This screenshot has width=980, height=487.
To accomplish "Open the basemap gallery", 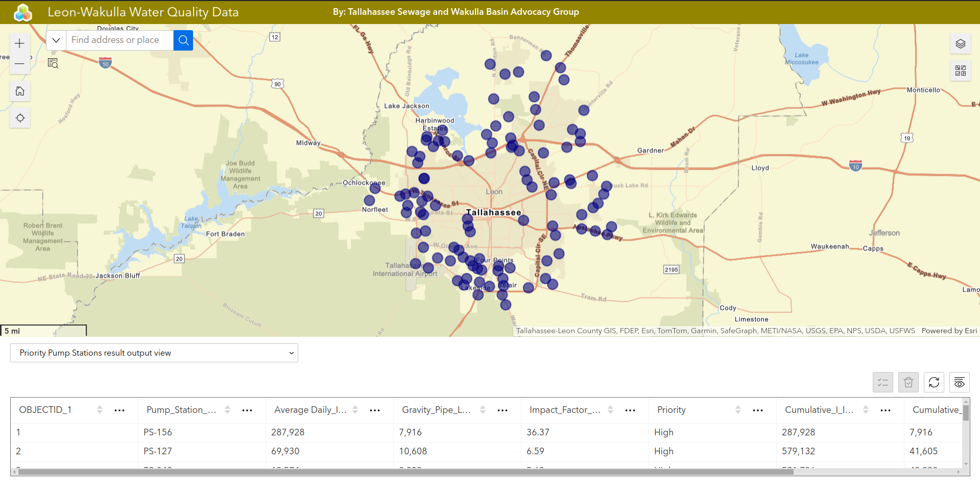I will click(x=960, y=71).
